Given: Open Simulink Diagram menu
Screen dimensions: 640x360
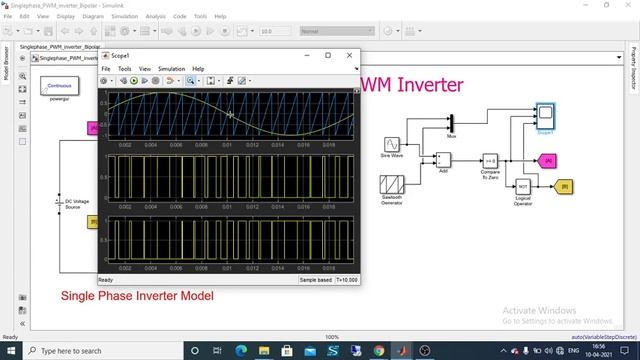Looking at the screenshot, I should tap(93, 16).
